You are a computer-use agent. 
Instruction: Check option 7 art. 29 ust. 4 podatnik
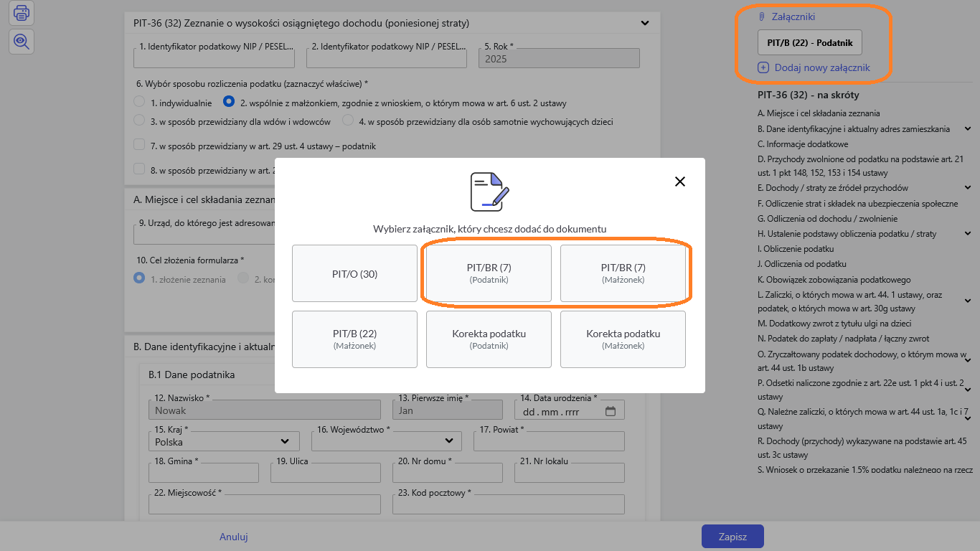pyautogui.click(x=140, y=145)
